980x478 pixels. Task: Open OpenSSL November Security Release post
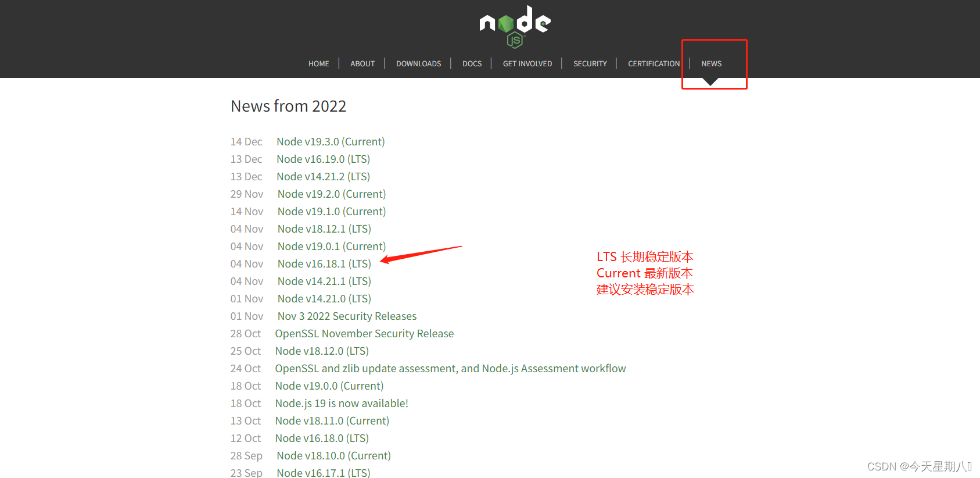pos(364,334)
